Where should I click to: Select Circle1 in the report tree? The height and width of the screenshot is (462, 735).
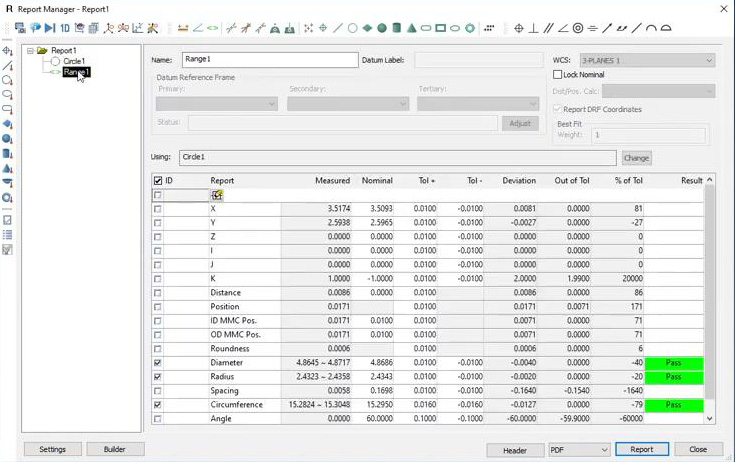74,61
